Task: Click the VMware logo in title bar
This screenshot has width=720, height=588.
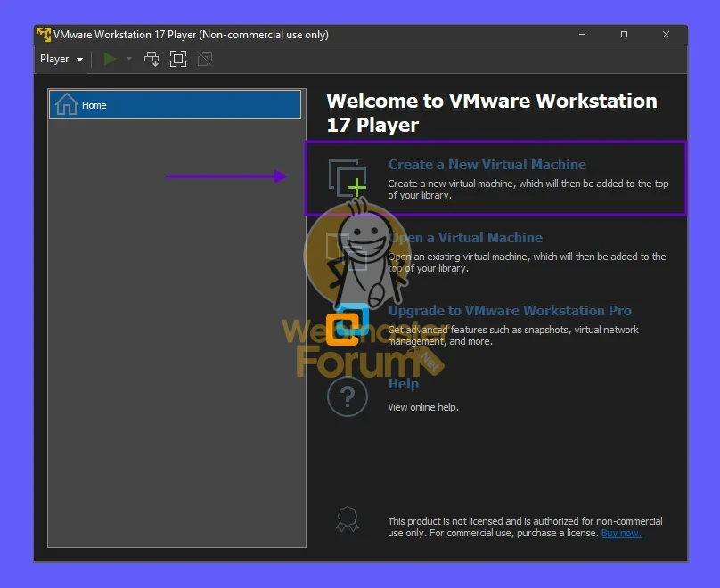Action: 44,35
